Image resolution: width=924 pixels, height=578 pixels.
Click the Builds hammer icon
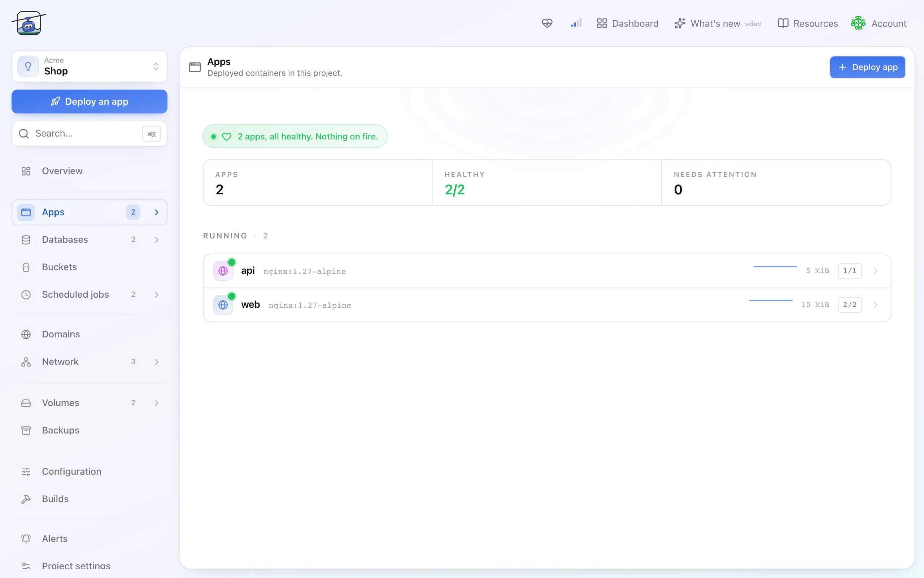[x=26, y=499]
